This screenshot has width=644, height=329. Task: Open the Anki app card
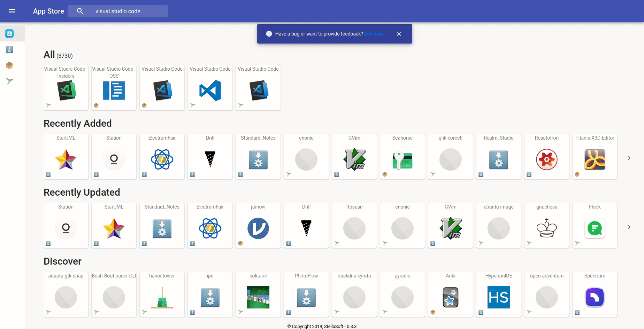coord(451,295)
